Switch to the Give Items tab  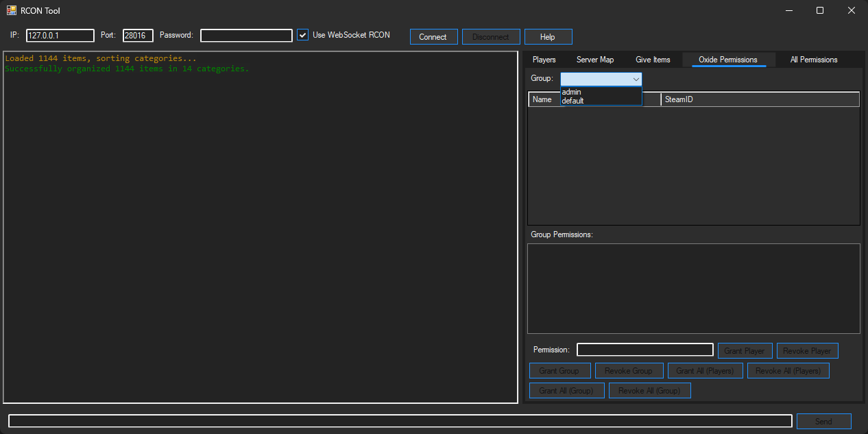click(652, 60)
